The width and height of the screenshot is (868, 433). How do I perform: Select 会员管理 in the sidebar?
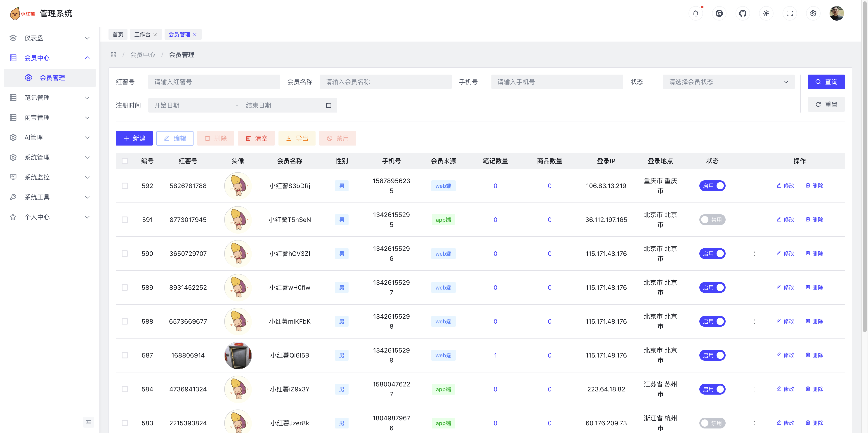(52, 78)
